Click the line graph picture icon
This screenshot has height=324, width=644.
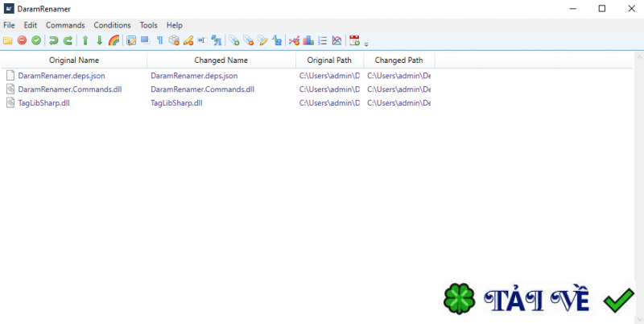[x=336, y=40]
